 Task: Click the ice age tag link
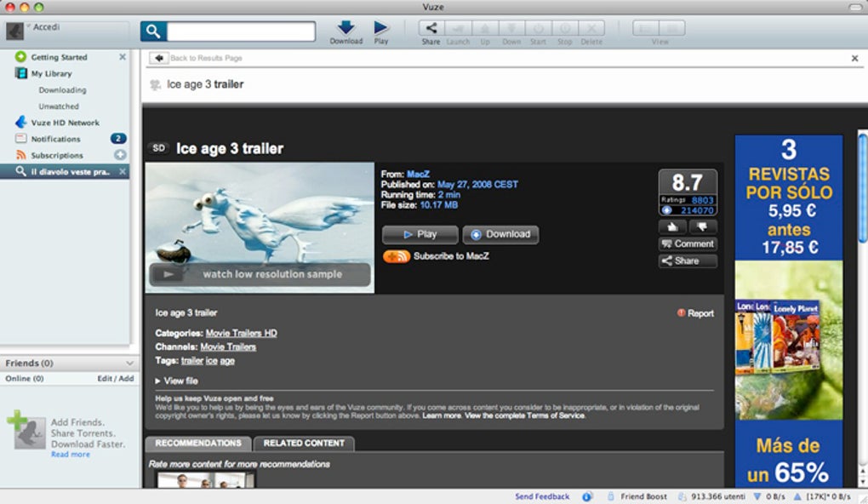(220, 361)
